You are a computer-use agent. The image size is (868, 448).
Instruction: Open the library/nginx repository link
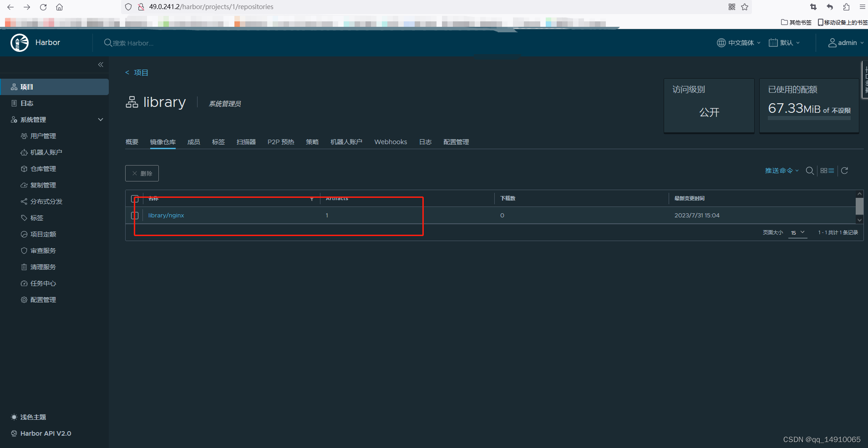coord(166,216)
